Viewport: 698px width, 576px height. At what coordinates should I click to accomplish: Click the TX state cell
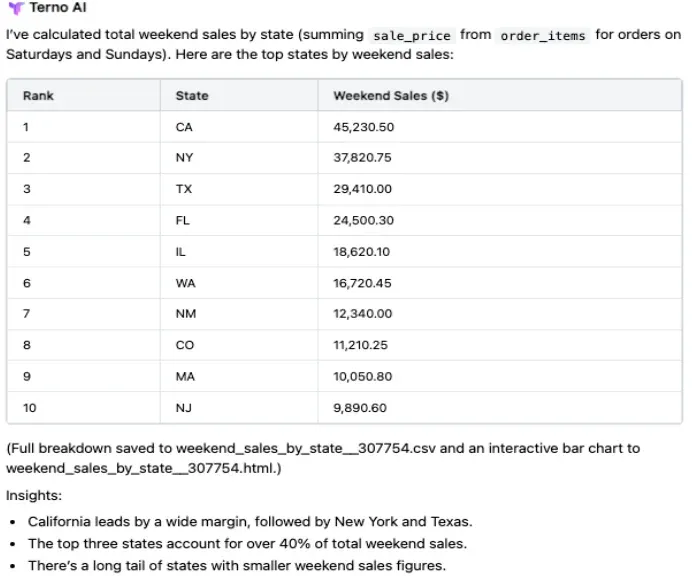(184, 189)
